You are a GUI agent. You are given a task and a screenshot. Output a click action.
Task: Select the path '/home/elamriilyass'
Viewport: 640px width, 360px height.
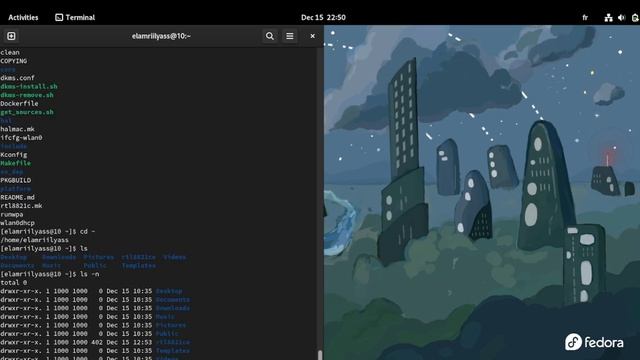34,240
